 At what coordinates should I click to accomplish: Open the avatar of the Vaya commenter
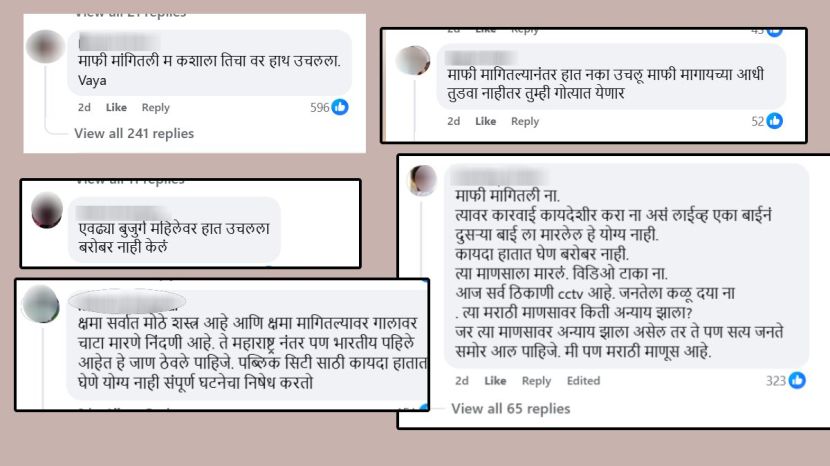45,47
